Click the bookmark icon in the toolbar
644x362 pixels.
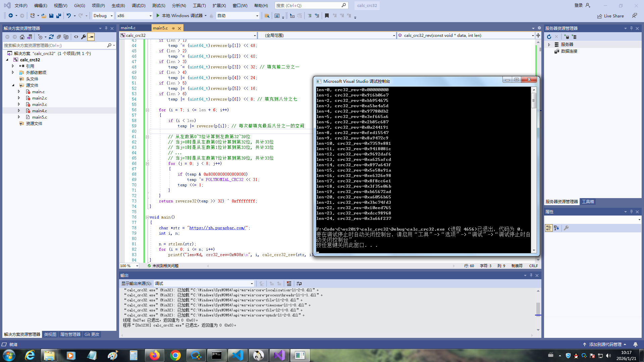pos(327,16)
